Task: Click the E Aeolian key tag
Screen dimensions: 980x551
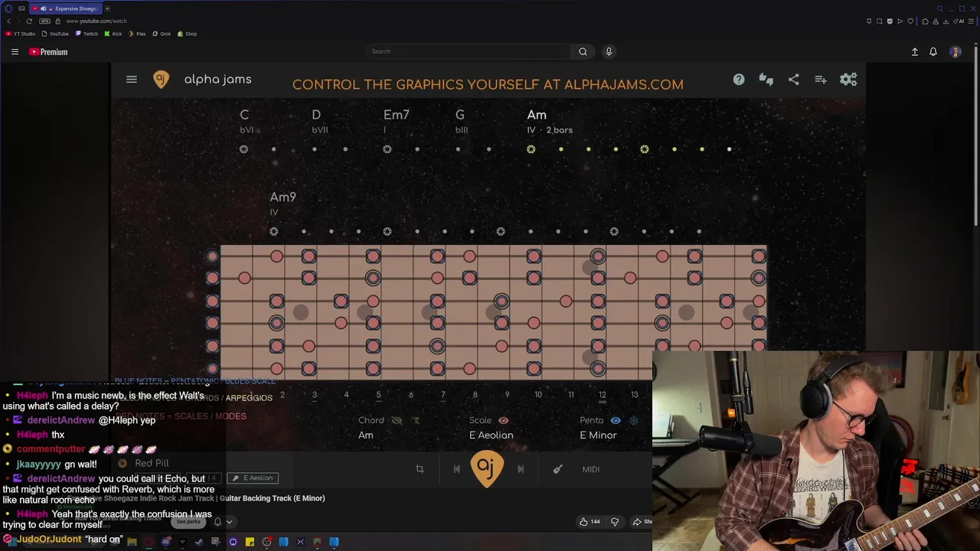Action: tap(253, 478)
